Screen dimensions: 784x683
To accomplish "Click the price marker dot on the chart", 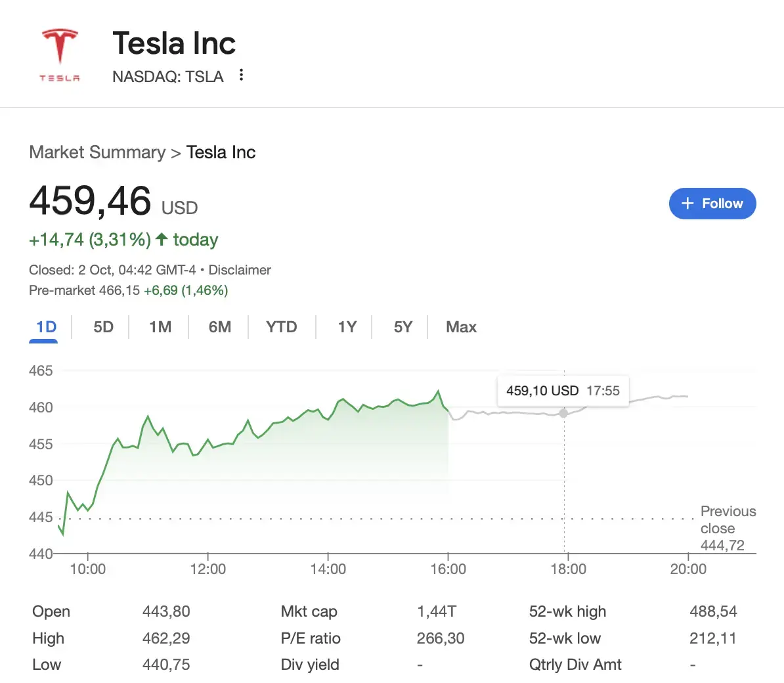I will 564,414.
